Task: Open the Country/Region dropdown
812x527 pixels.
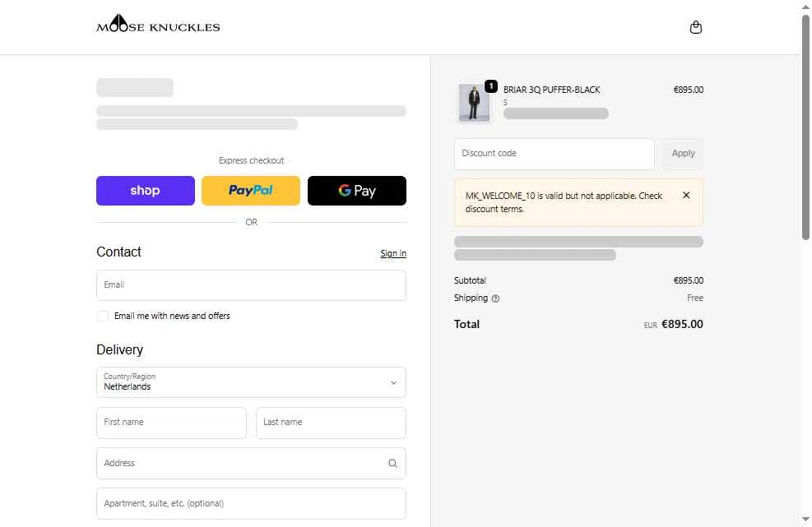Action: tap(251, 382)
